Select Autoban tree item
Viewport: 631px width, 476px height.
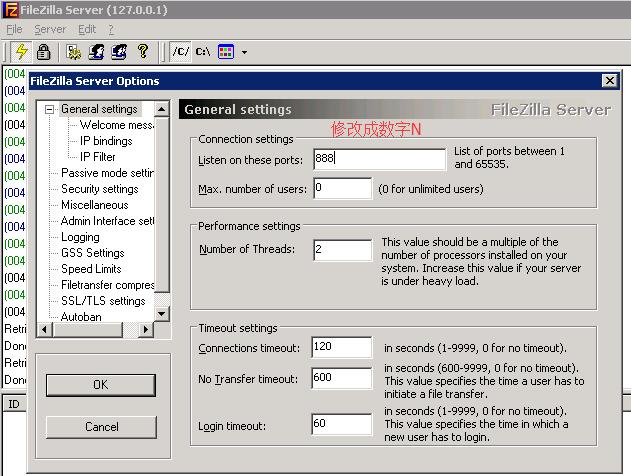pos(81,317)
